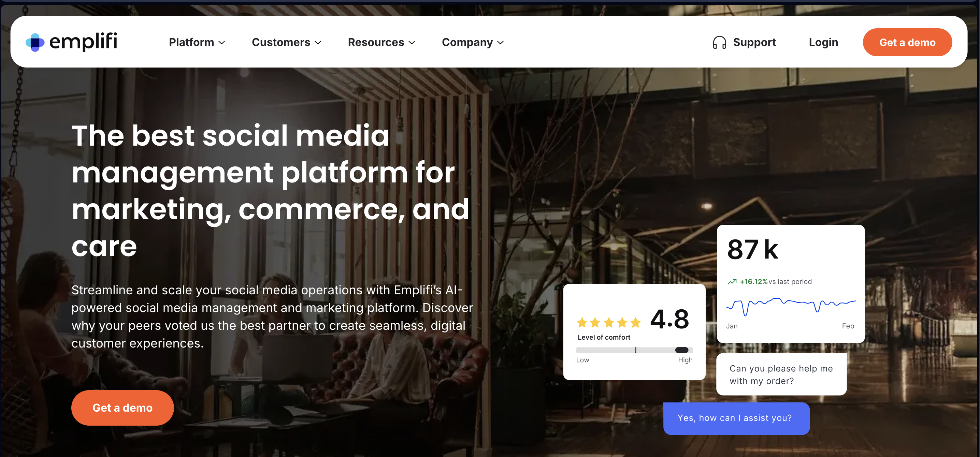This screenshot has width=980, height=457.
Task: Click the orange Get a demo header button
Action: (x=907, y=42)
